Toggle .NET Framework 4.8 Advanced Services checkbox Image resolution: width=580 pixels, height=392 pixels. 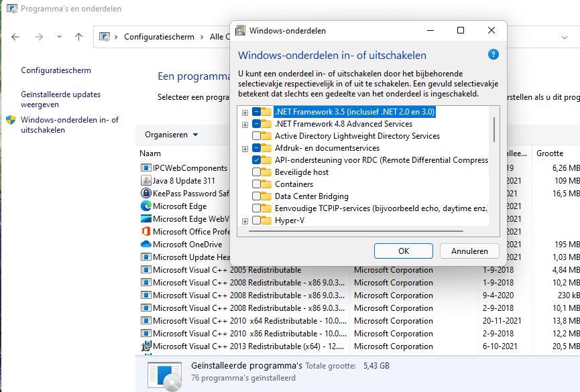pos(256,124)
